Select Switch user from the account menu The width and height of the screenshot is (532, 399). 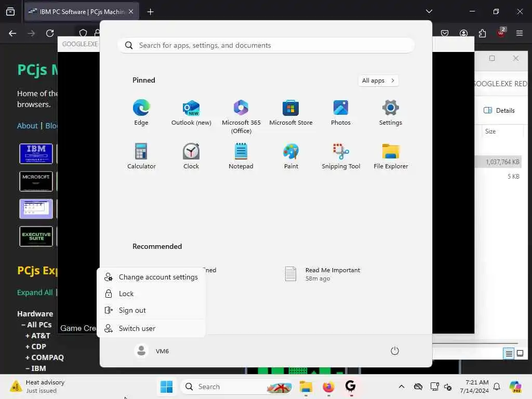pos(151,328)
